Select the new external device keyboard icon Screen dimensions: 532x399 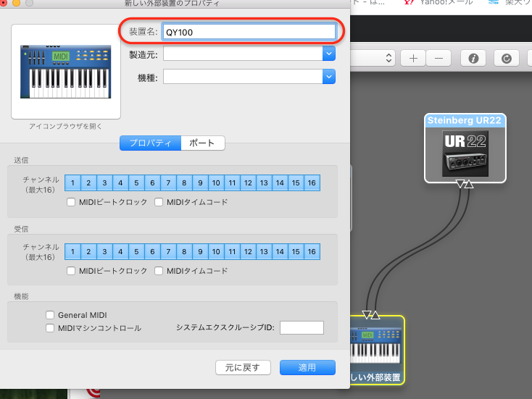(x=375, y=346)
